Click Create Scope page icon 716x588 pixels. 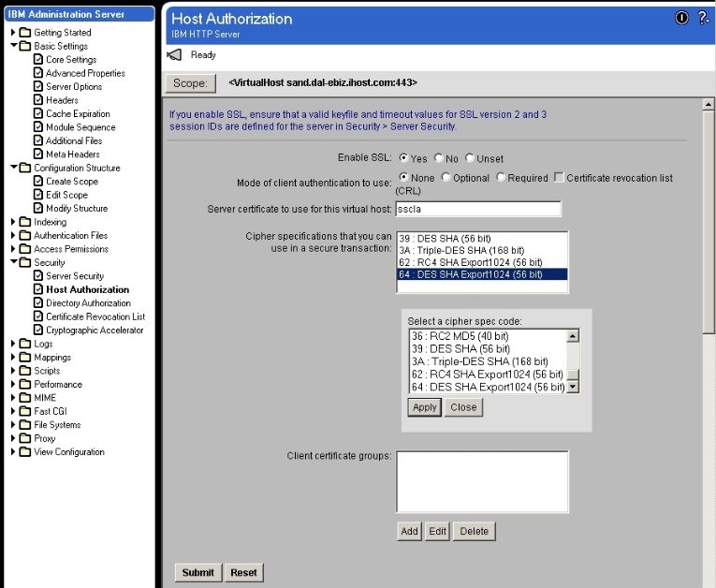point(38,181)
